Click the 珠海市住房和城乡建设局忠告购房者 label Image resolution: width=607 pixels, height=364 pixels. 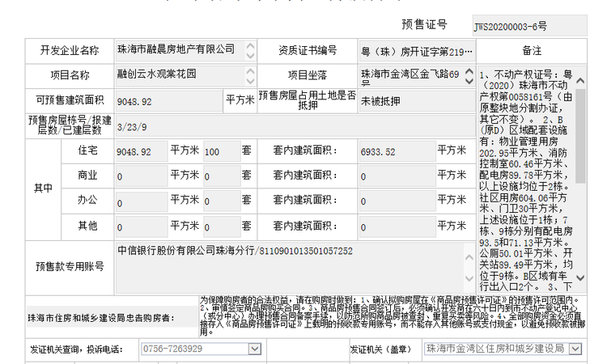coord(101,318)
